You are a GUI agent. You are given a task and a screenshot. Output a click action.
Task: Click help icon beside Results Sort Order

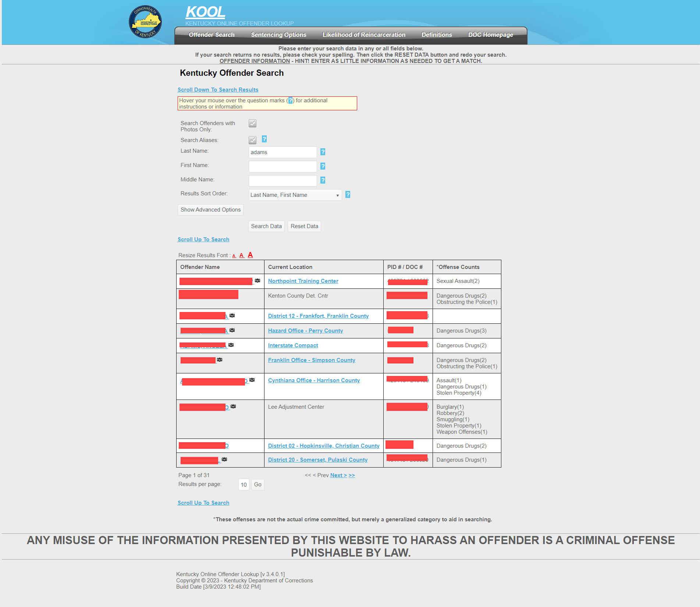pos(348,195)
